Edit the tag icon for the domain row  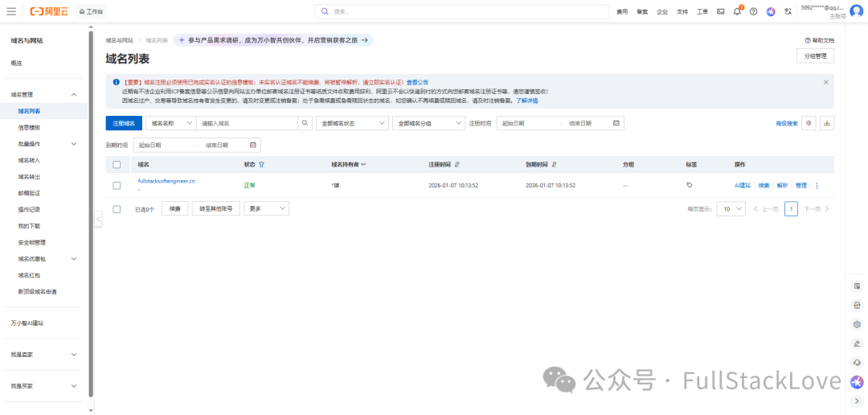click(690, 185)
